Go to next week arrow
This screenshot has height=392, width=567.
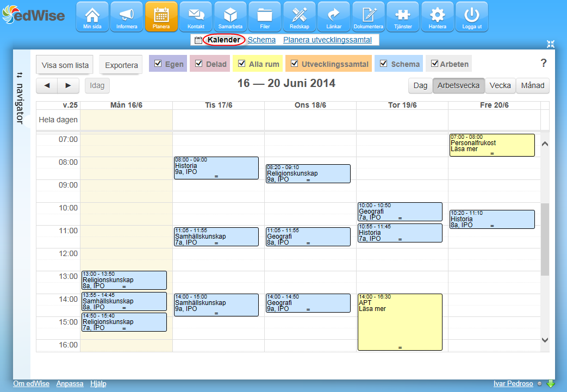(68, 86)
